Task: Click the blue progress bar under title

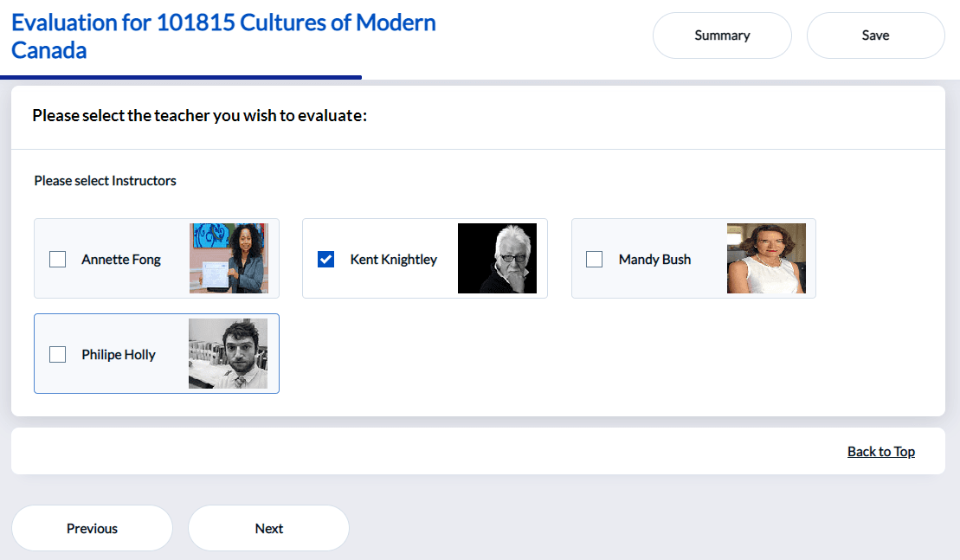Action: coord(181,77)
